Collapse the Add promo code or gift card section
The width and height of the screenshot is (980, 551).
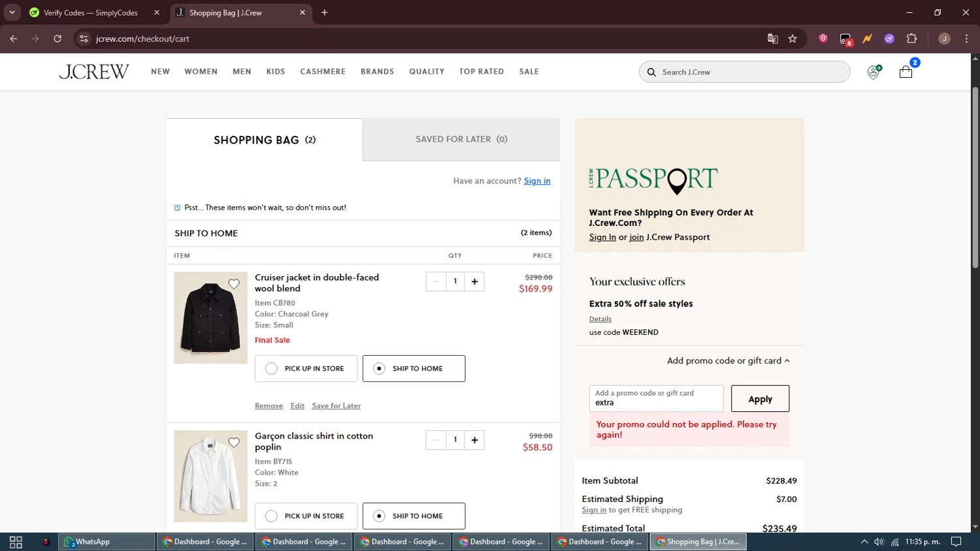coord(728,360)
